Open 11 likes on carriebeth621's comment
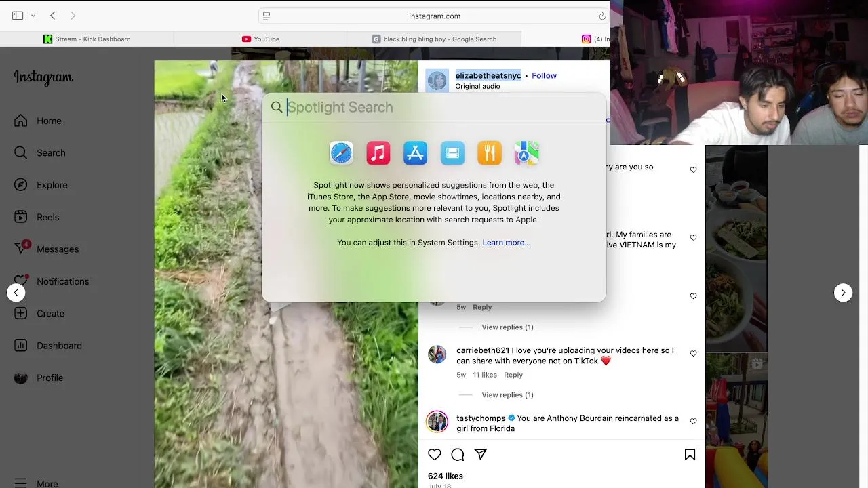This screenshot has height=488, width=868. 485,375
